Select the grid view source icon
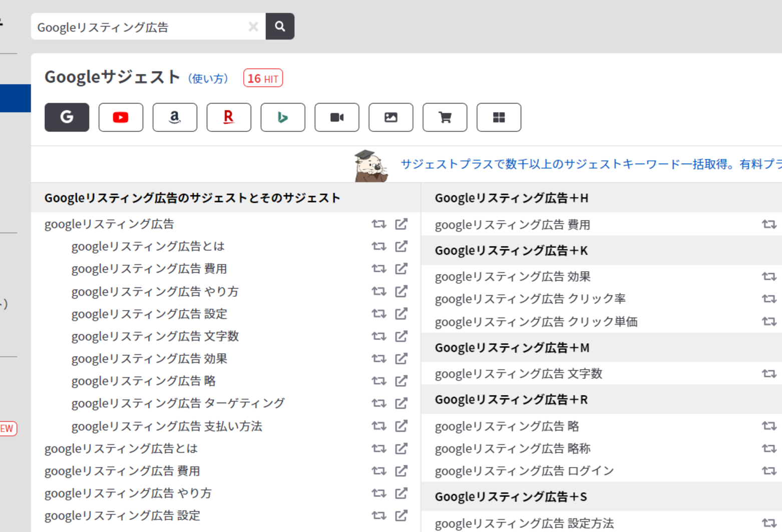 pos(499,118)
